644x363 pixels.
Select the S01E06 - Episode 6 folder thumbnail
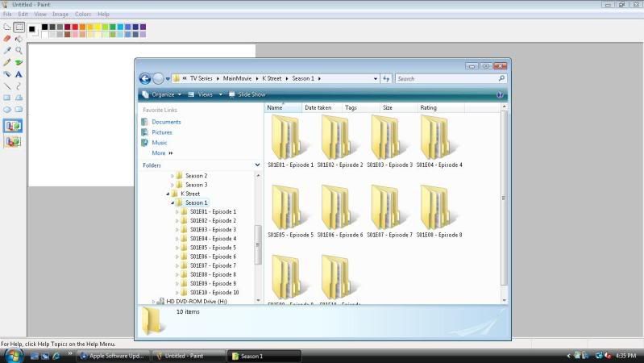[x=340, y=211]
